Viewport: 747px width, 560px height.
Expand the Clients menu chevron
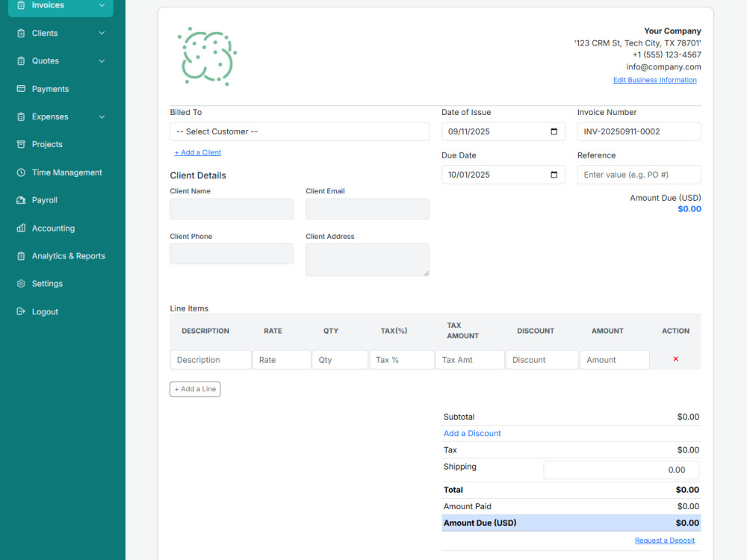tap(102, 34)
